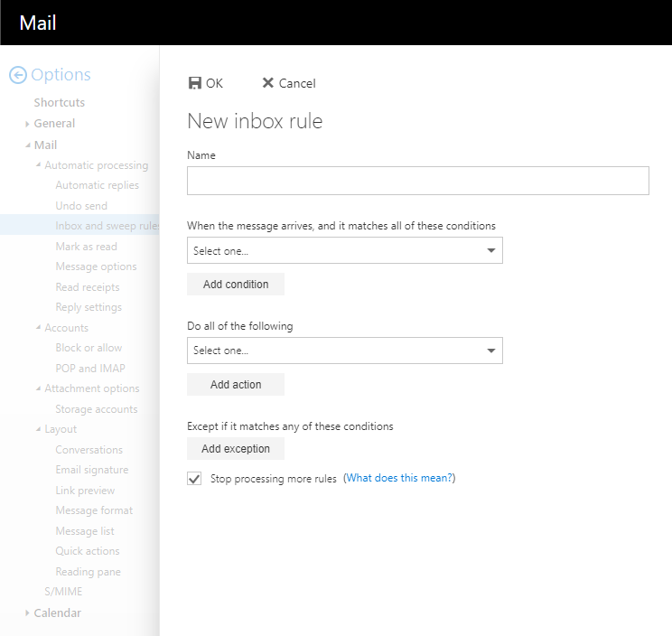Click the back arrow icon next to Options

17,76
